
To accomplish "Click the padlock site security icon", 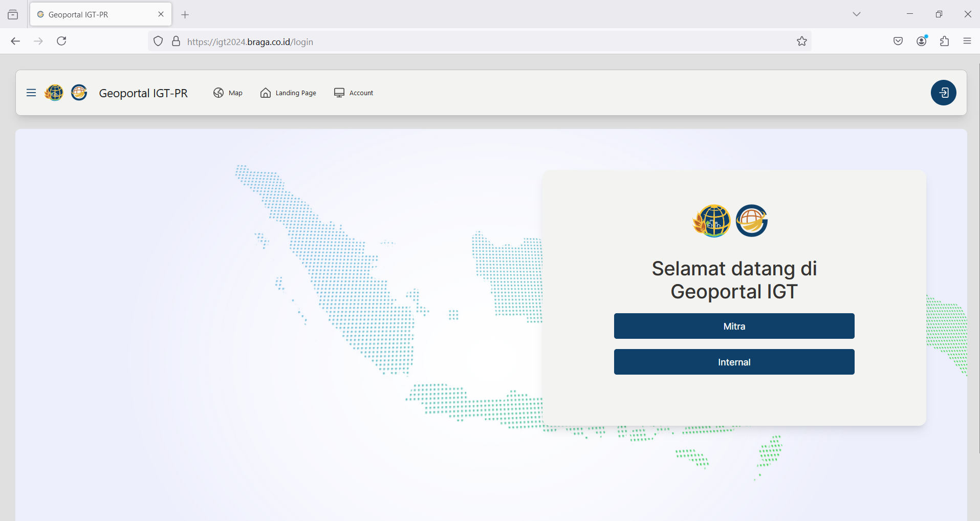I will pyautogui.click(x=176, y=41).
